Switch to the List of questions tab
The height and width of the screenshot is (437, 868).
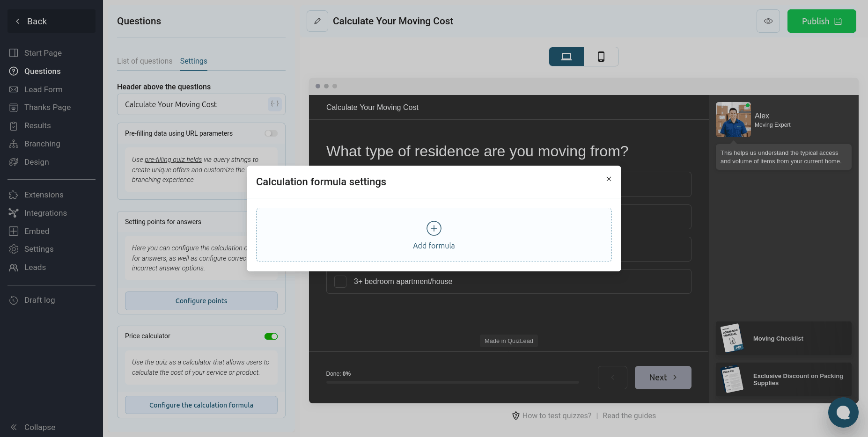pyautogui.click(x=145, y=61)
